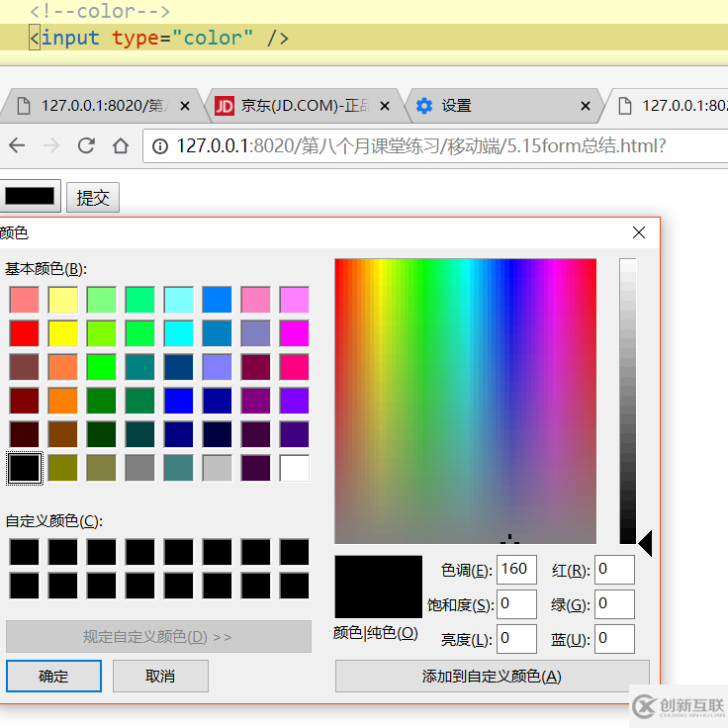Image resolution: width=728 pixels, height=728 pixels.
Task: Select the olive basic color swatch
Action: point(62,468)
